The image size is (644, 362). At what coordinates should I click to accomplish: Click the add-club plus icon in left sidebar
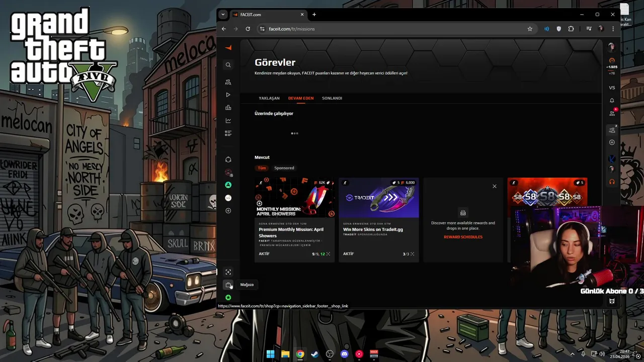228,211
